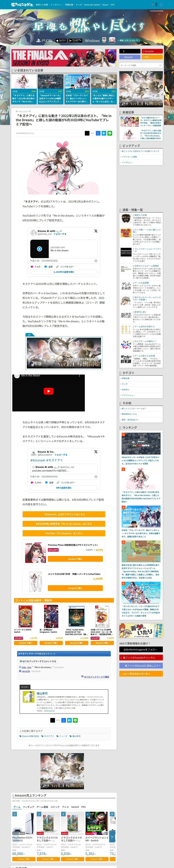Share on X using icon under article title
Viewport: 174px width, 868px height.
[x=87, y=133]
